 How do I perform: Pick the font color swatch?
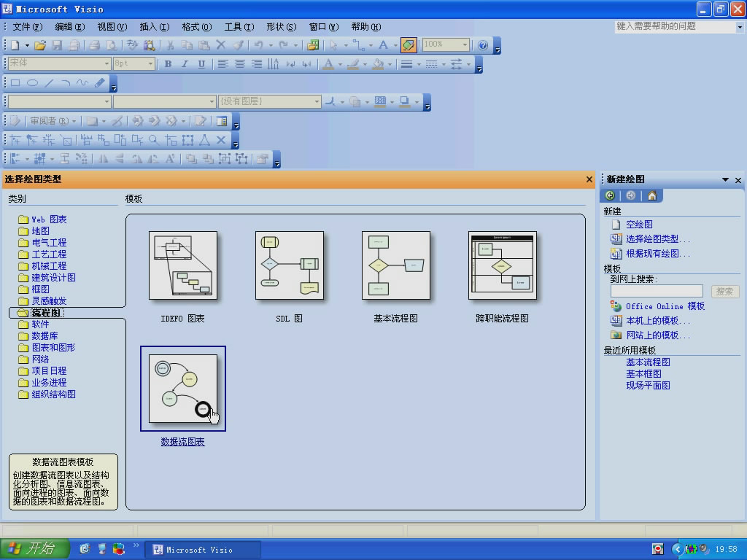328,64
